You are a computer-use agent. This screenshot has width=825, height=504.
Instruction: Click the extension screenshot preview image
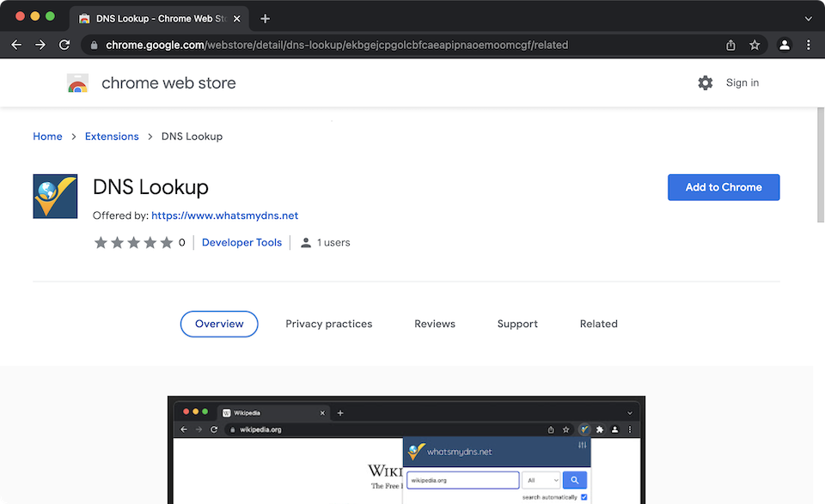406,451
